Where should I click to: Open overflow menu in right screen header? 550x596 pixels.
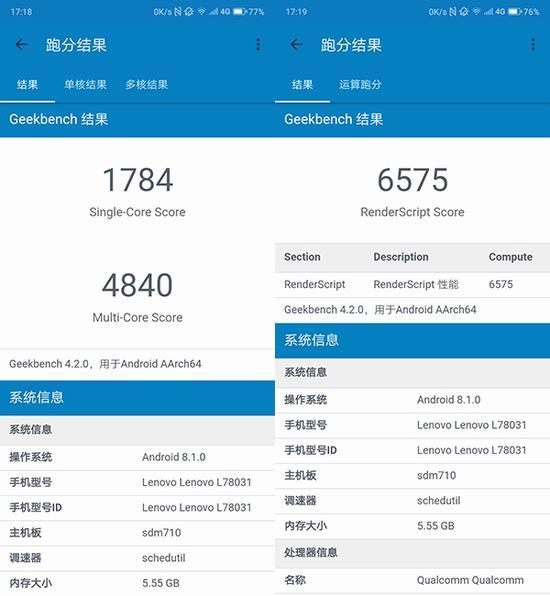(533, 44)
